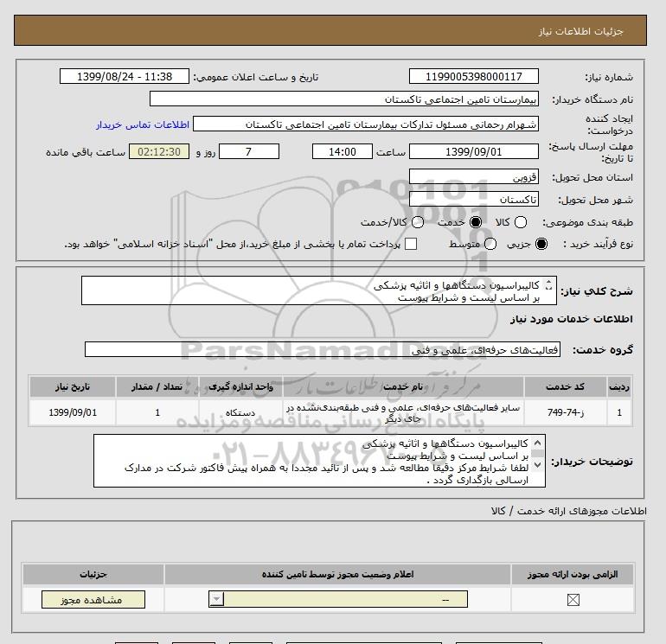Viewport: 666px width, 644px height.
Task: Click the استان محل تحویل field قزوین
Action: click(474, 176)
